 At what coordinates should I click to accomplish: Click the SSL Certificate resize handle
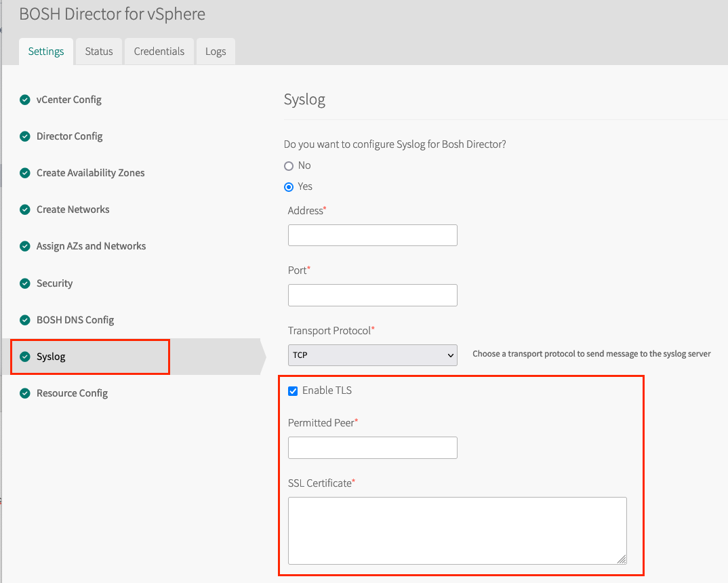pyautogui.click(x=622, y=559)
